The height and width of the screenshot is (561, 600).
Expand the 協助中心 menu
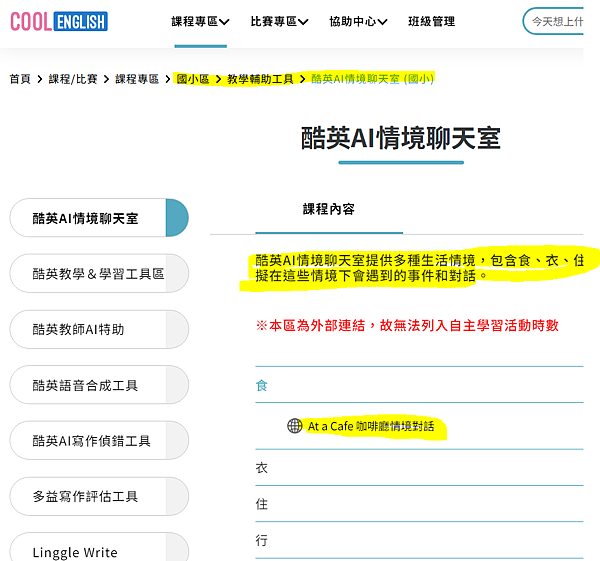pos(358,21)
